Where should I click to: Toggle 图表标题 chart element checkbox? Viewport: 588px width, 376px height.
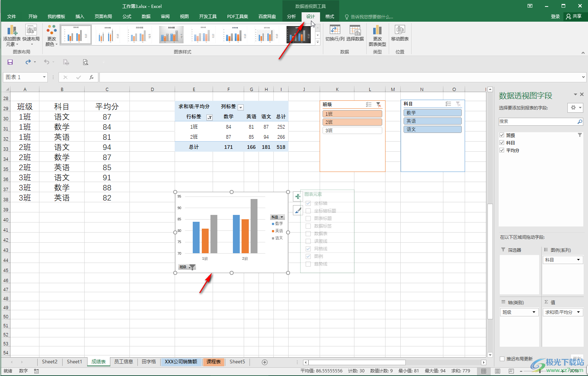[308, 219]
